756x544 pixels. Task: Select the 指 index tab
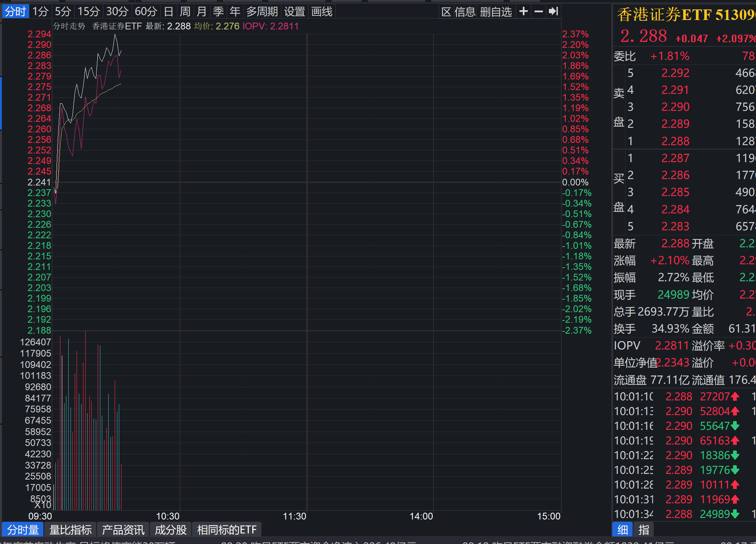[x=644, y=530]
